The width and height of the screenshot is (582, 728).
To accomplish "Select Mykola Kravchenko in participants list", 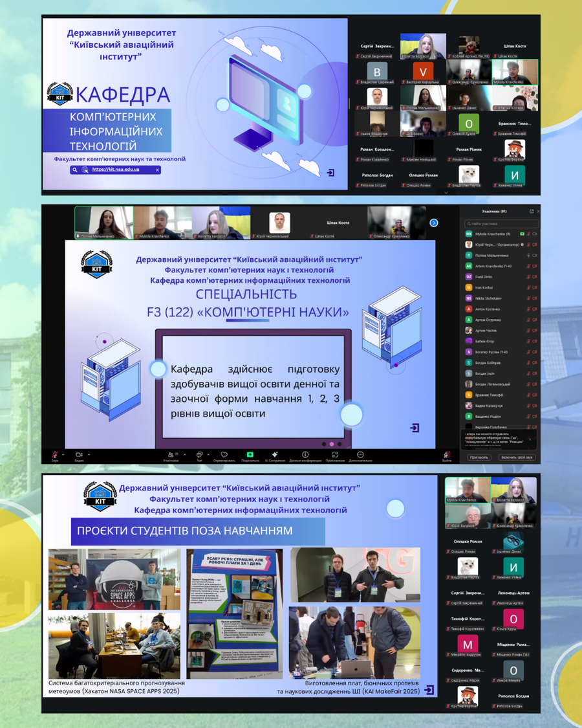I will (x=491, y=234).
